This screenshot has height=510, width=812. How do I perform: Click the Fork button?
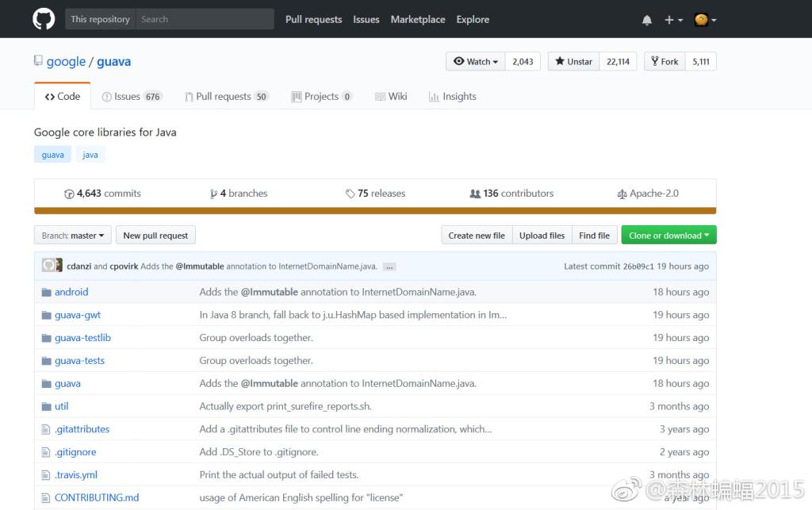(665, 62)
